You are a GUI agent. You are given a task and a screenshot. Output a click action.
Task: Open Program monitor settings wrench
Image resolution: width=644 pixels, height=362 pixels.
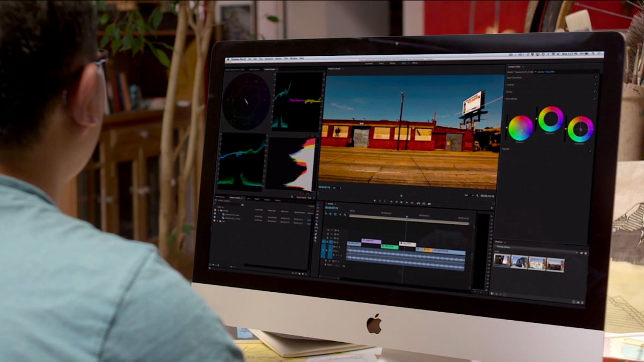tap(477, 196)
